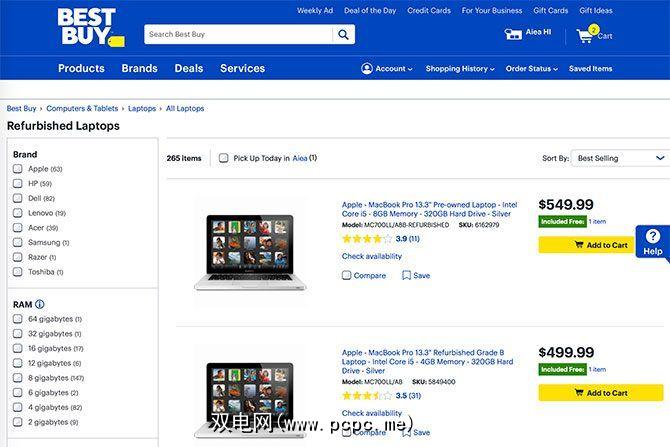Check the Apple brand filter
This screenshot has width=670, height=447.
tap(18, 169)
